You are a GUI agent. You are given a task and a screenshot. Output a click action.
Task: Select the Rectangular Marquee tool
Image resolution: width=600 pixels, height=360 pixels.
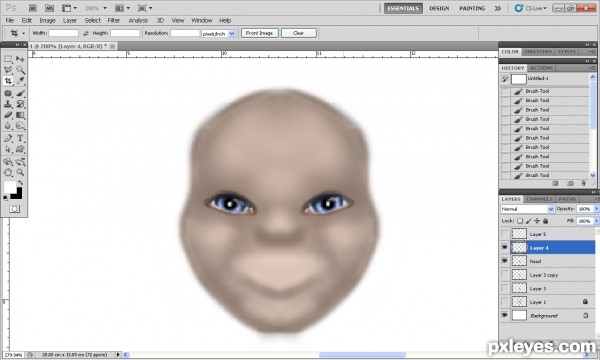8,59
